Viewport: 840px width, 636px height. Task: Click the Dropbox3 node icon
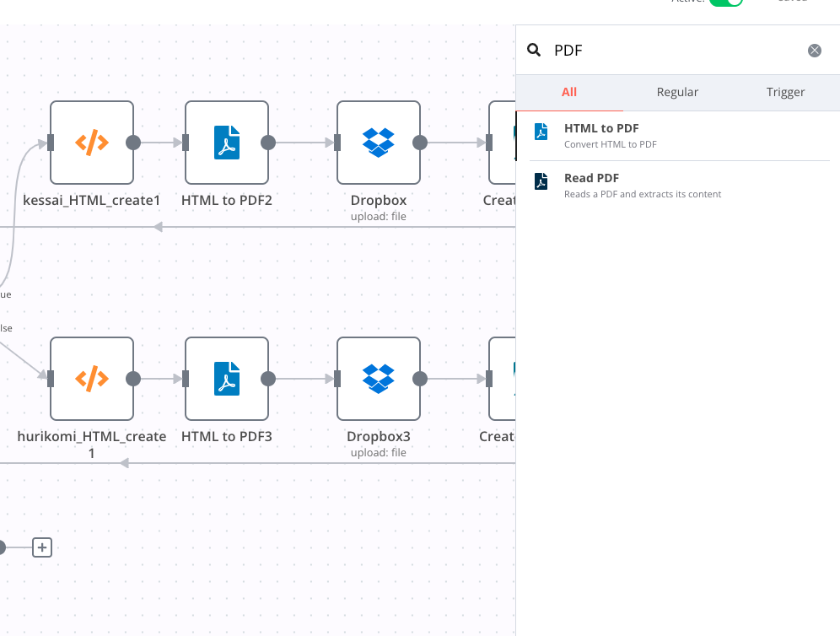[x=379, y=379]
